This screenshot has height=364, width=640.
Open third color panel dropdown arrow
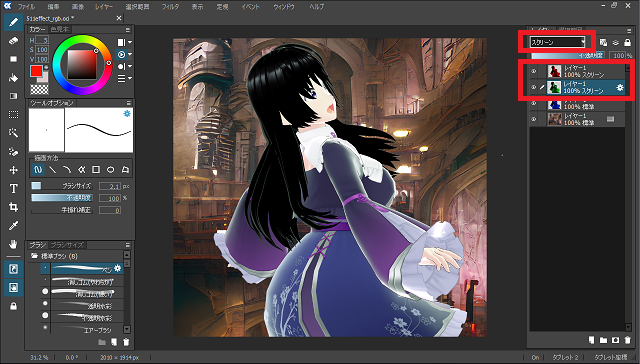[x=130, y=66]
